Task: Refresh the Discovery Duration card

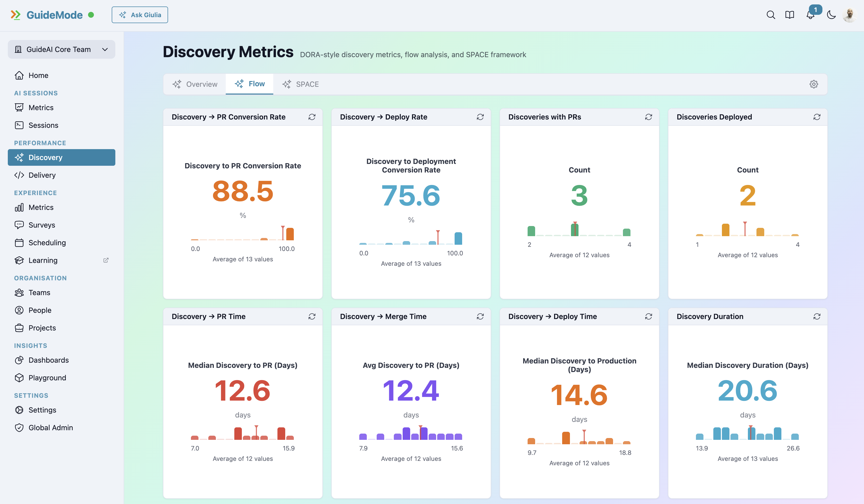Action: 817,316
